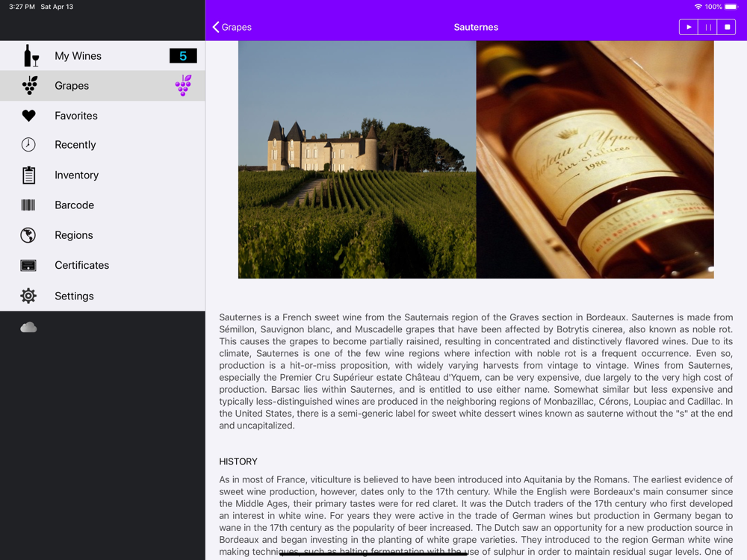Select Barcode menu label
The width and height of the screenshot is (747, 560).
74,205
